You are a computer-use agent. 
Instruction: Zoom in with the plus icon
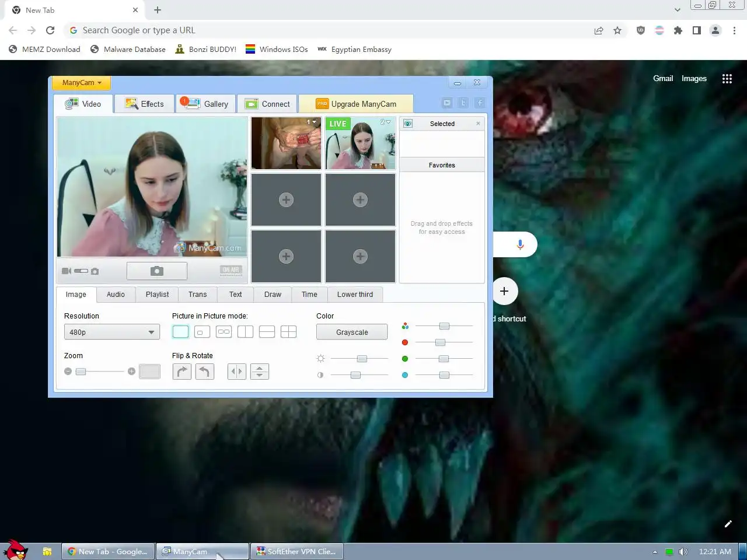coord(131,371)
